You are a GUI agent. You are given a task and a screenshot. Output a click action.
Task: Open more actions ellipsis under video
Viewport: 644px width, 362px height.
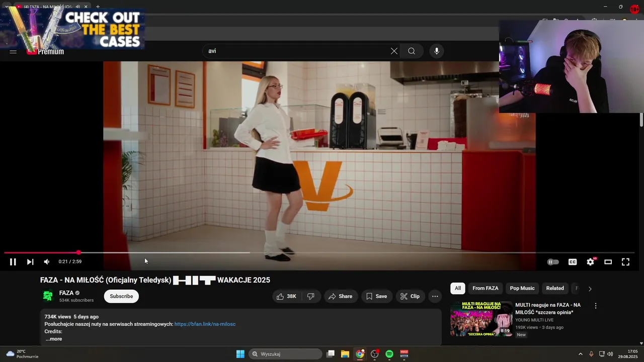point(435,296)
